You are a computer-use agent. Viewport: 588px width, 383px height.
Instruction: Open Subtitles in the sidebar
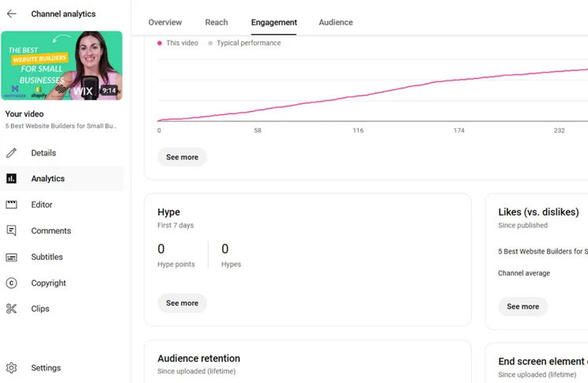click(x=62, y=257)
